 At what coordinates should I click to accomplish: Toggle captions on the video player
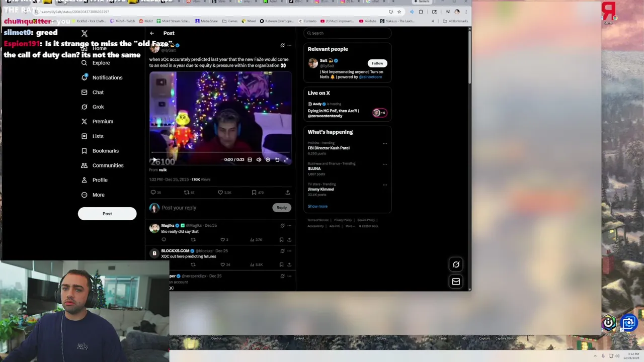tap(250, 159)
